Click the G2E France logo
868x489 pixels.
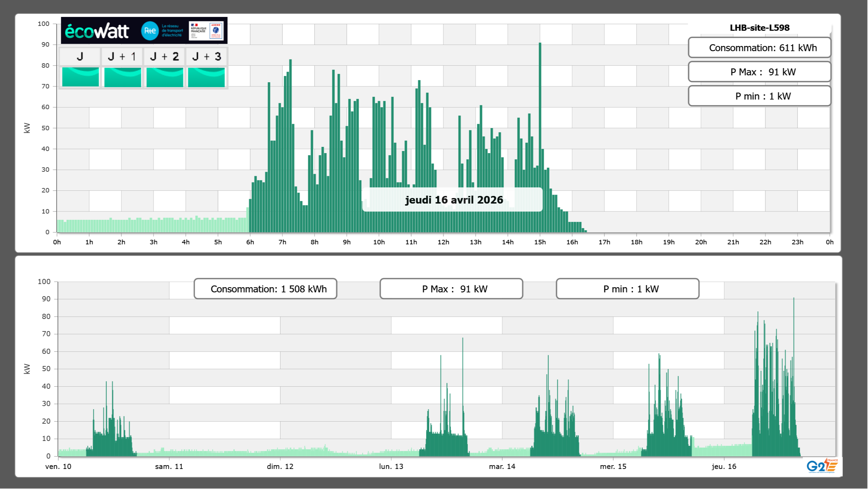click(x=822, y=466)
